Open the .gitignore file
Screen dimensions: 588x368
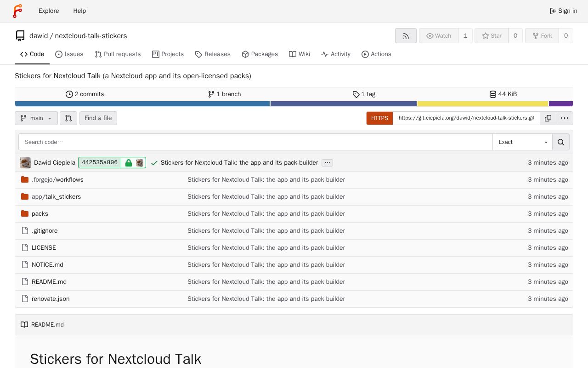pyautogui.click(x=45, y=231)
